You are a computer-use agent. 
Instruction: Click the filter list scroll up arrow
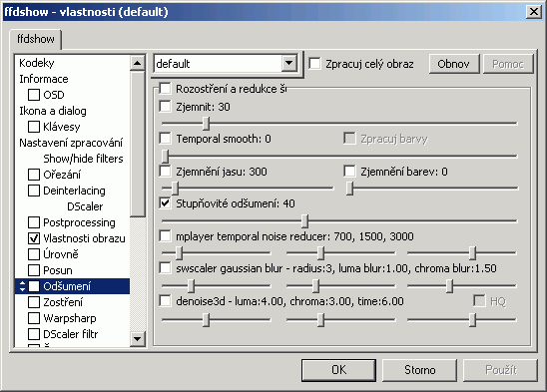138,63
